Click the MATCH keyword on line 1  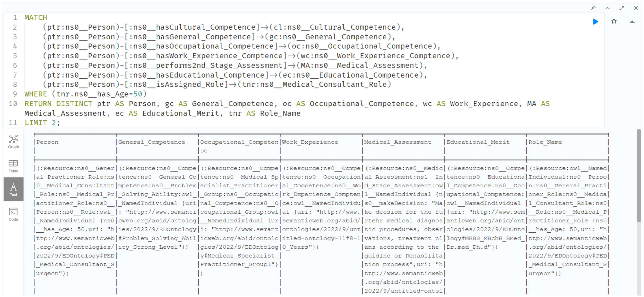coord(36,18)
